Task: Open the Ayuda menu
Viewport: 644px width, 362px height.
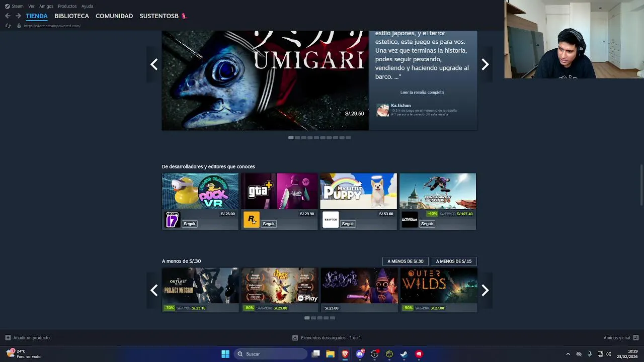Action: tap(87, 6)
